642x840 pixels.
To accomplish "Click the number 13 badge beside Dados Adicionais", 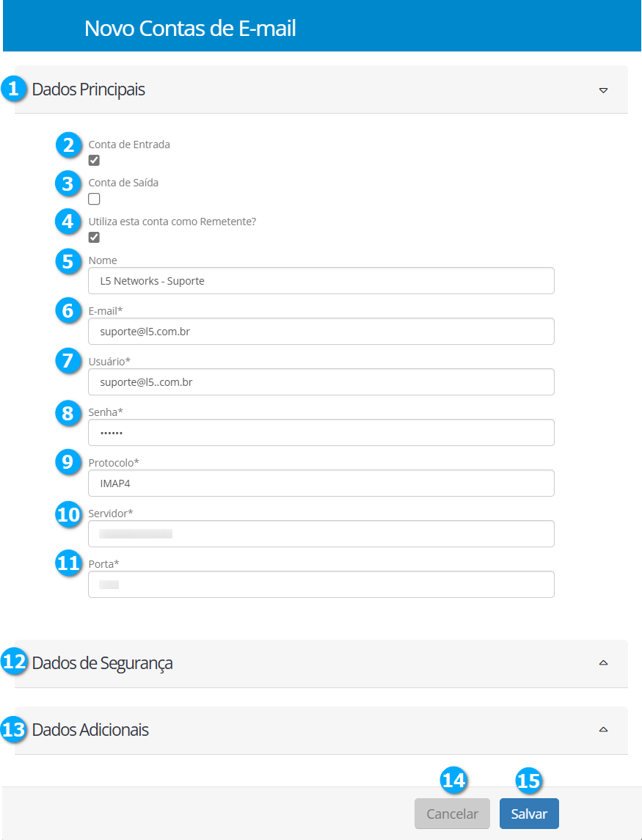I will tap(13, 730).
